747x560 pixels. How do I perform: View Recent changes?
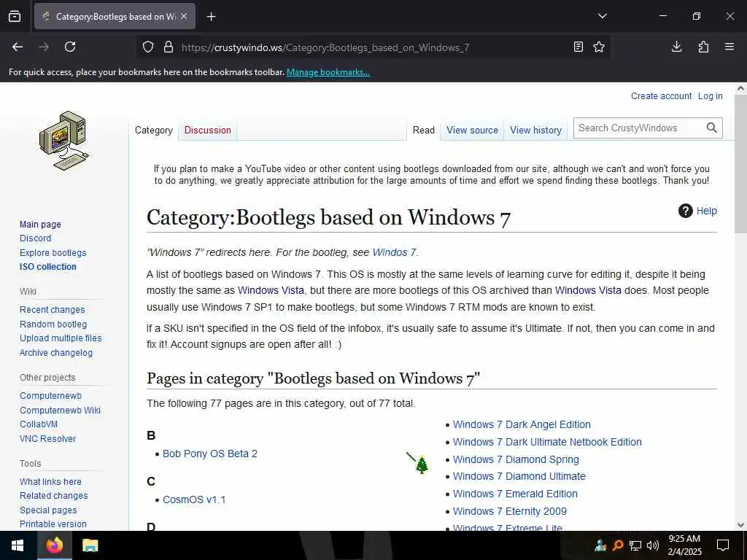pyautogui.click(x=52, y=309)
